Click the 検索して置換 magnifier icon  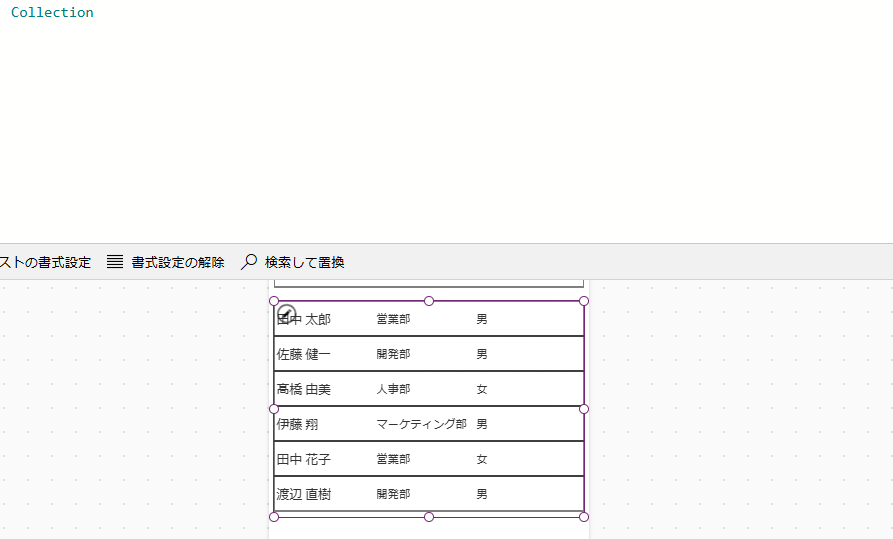[x=249, y=262]
